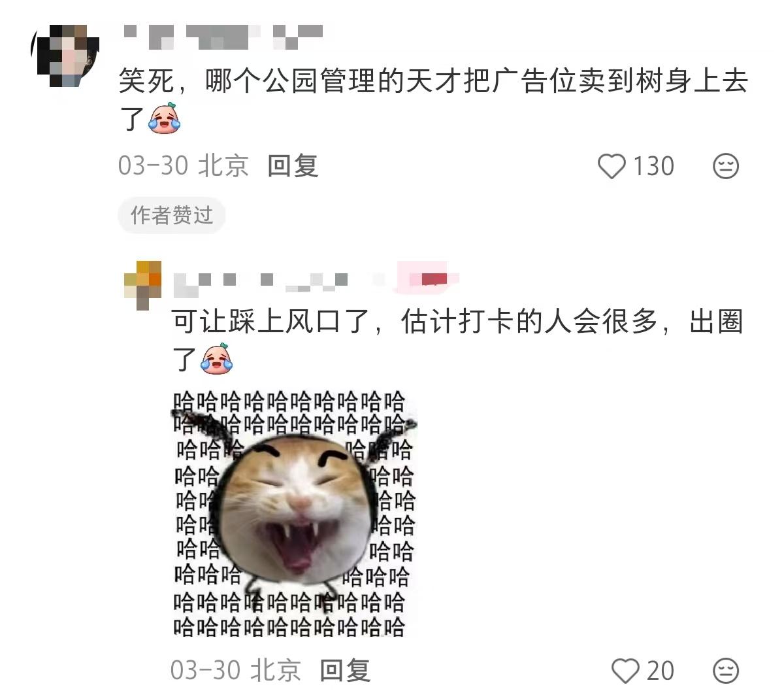Tap the 03-30 北京 timestamp on top comment

[184, 166]
